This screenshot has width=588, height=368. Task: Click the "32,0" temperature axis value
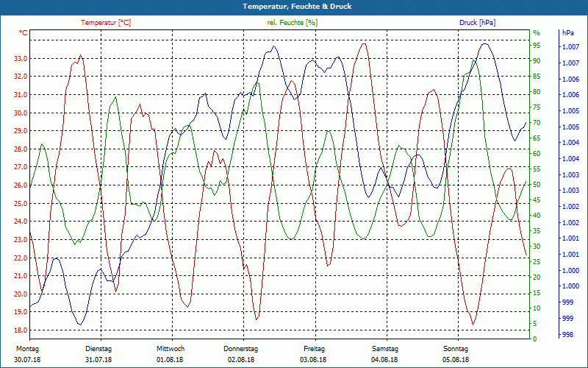point(21,77)
